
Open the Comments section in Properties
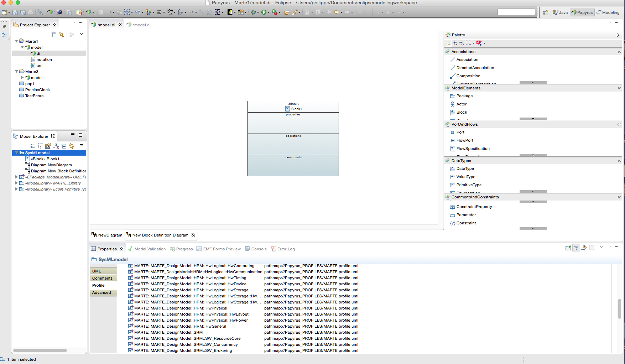[103, 278]
